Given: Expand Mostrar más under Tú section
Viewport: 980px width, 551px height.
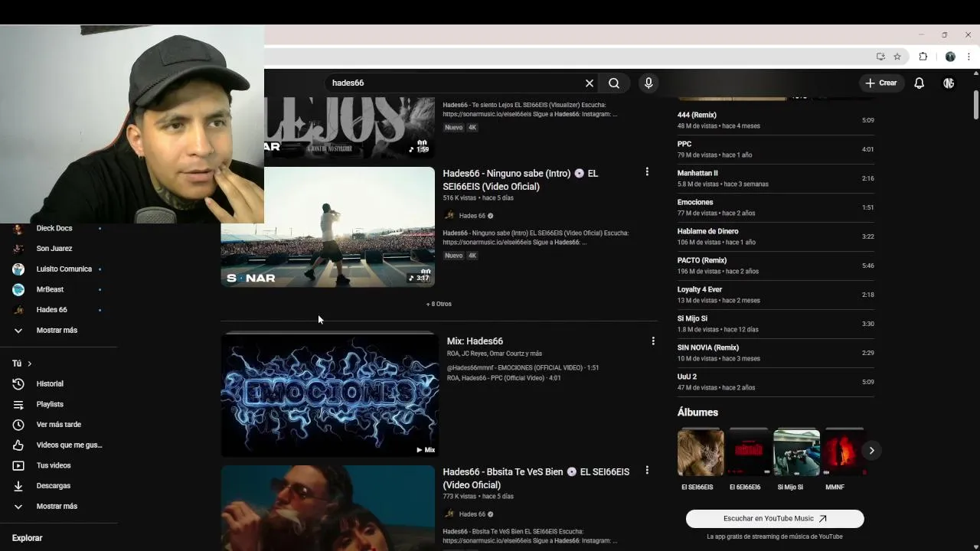Looking at the screenshot, I should point(58,507).
